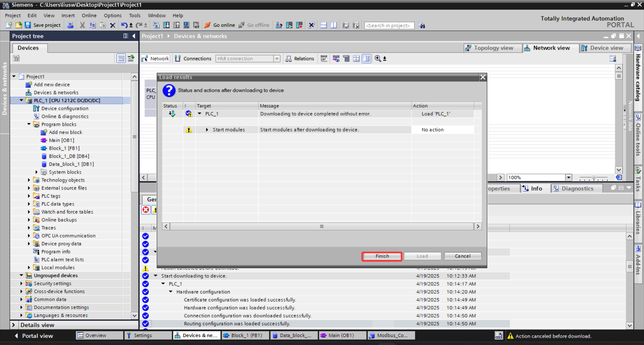Click Finish in Load results dialog
This screenshot has width=644, height=345.
coord(382,256)
